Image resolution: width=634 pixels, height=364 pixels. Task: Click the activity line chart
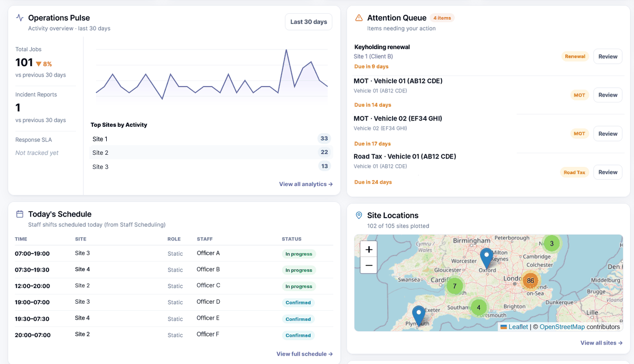point(211,74)
